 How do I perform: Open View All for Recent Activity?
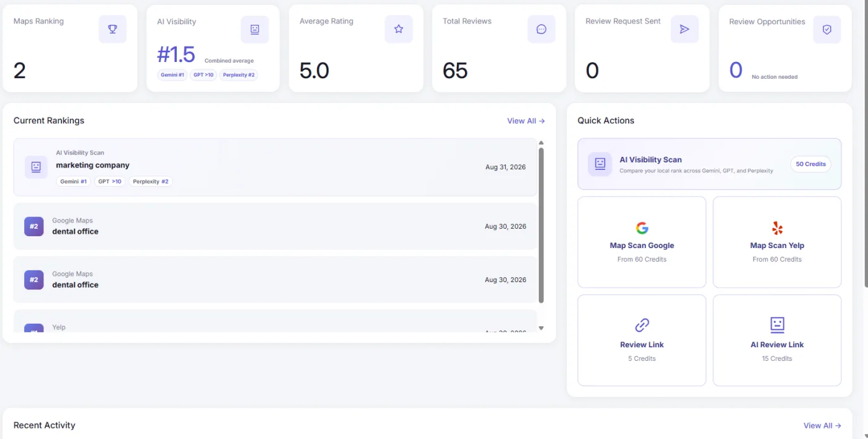point(822,425)
